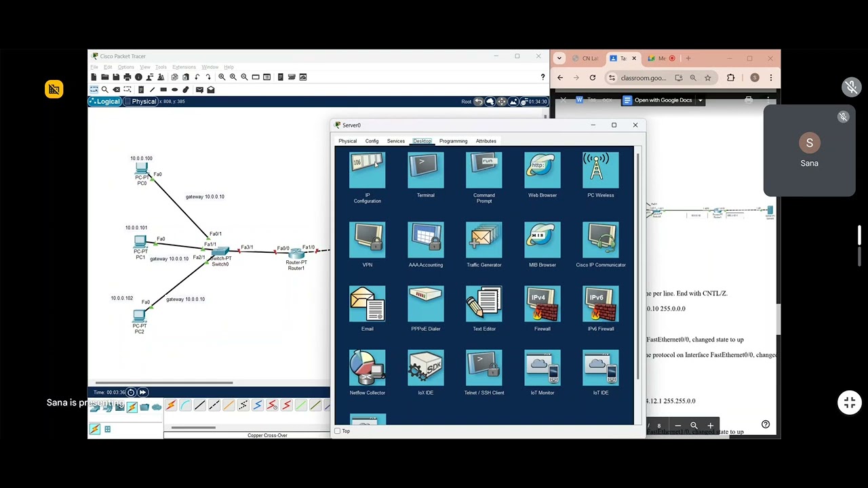Image resolution: width=868 pixels, height=488 pixels.
Task: Open the File menu in Packet Tracer
Action: pyautogui.click(x=95, y=67)
